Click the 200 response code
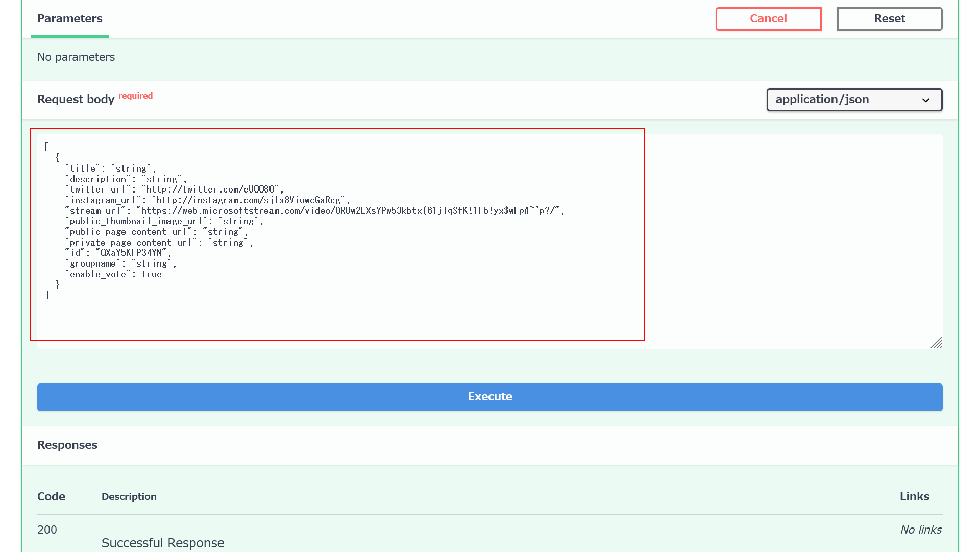980x552 pixels. coord(47,530)
